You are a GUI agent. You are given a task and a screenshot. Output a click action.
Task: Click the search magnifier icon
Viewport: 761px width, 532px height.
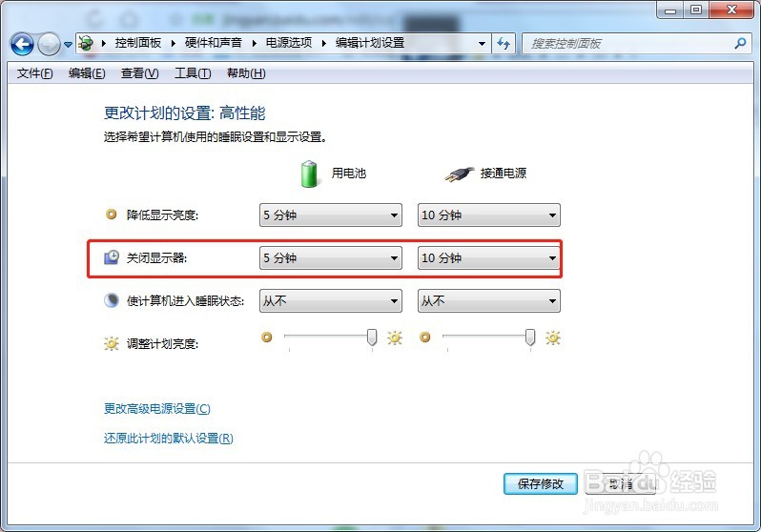pyautogui.click(x=740, y=44)
